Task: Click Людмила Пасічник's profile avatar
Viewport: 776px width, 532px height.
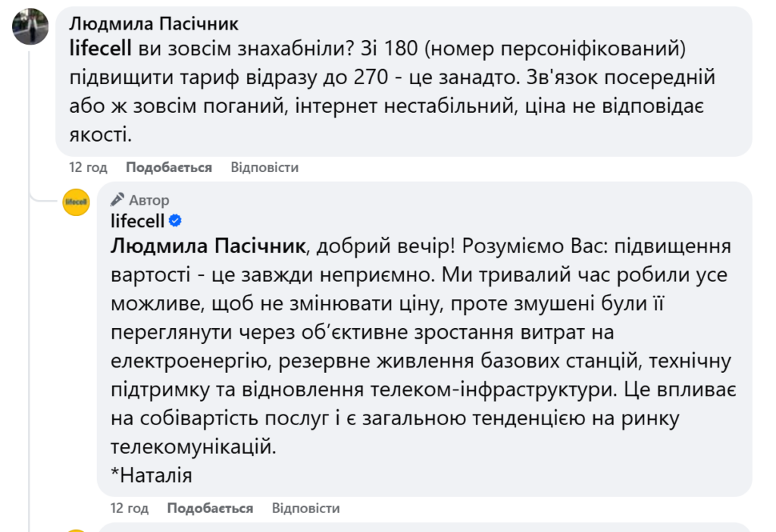Action: pos(30,27)
